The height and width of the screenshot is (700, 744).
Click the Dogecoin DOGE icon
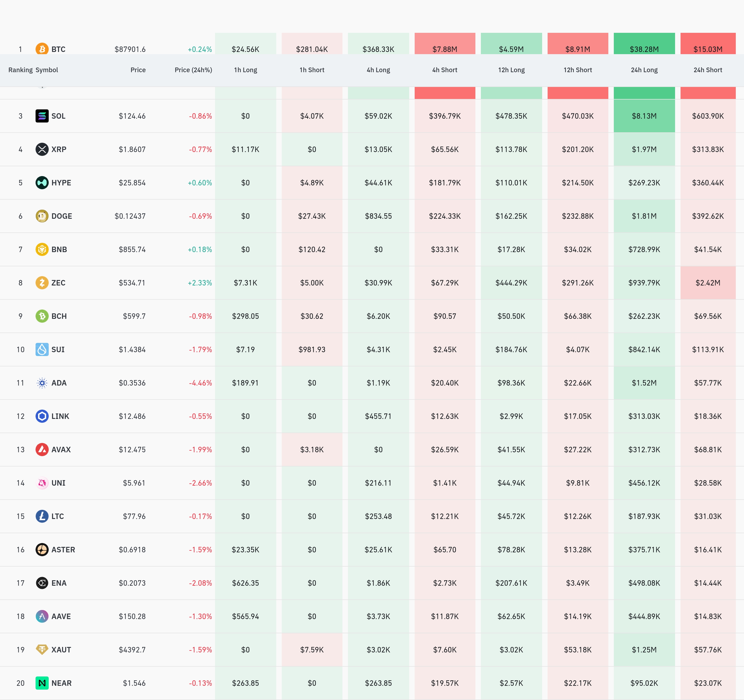(x=42, y=216)
